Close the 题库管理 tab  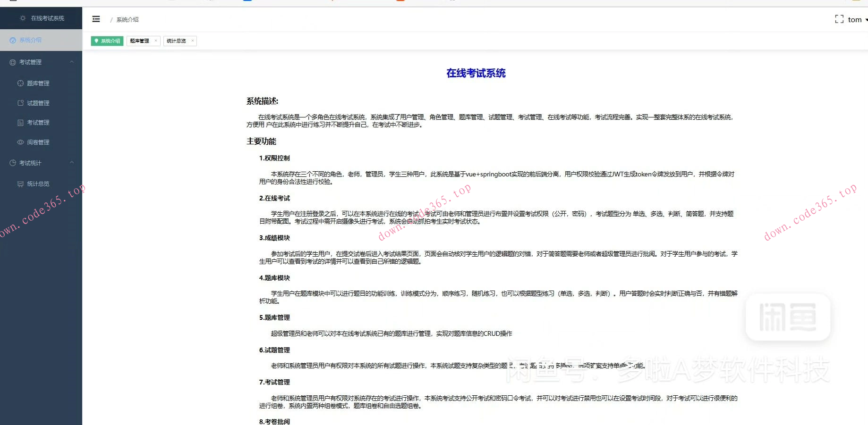[156, 41]
